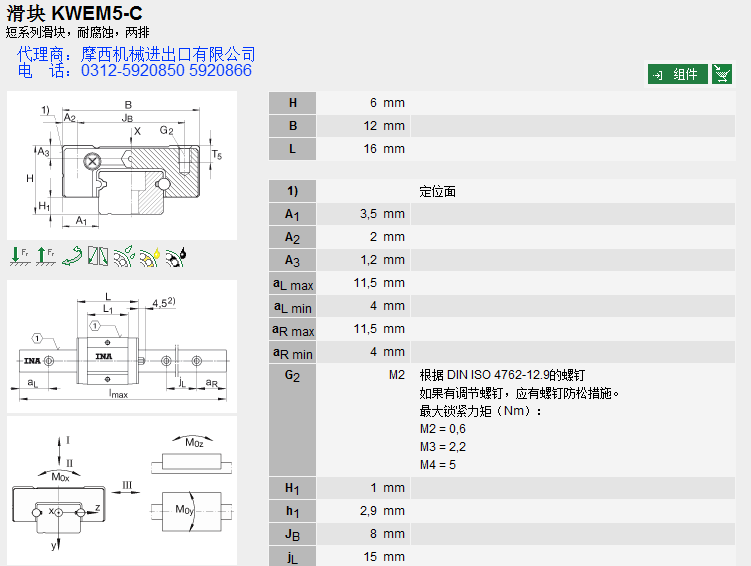Open the INA rail side-view drawing
The width and height of the screenshot is (751, 566).
pyautogui.click(x=122, y=345)
